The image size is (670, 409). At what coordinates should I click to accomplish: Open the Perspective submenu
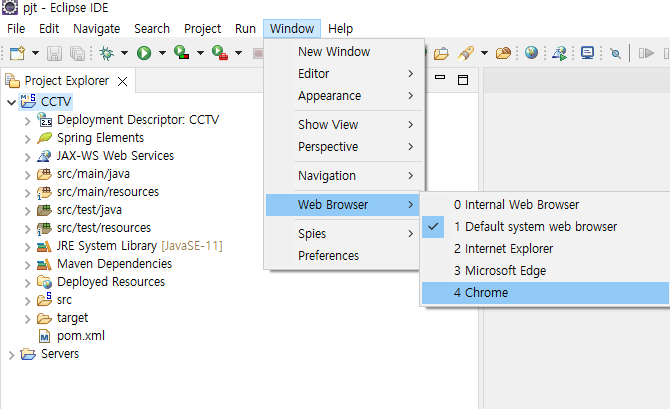344,147
